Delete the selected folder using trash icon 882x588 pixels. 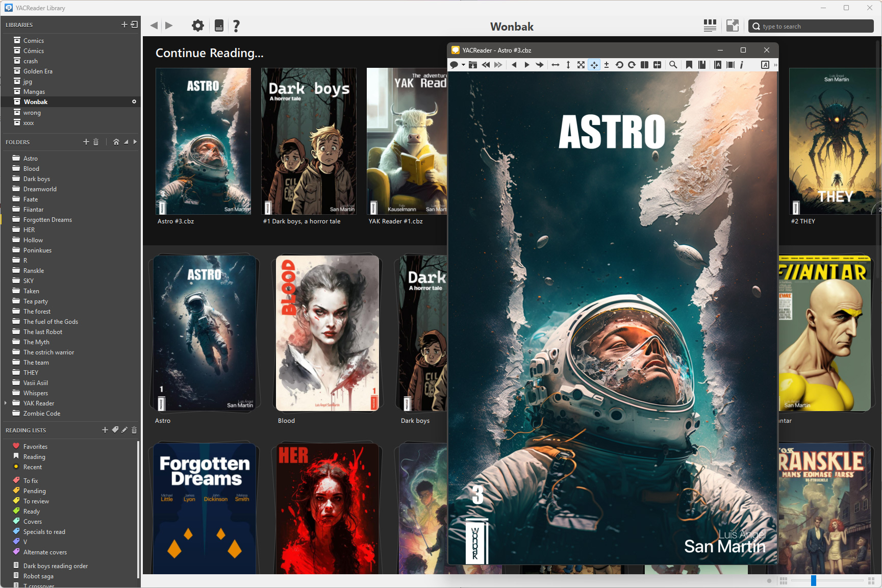click(96, 142)
